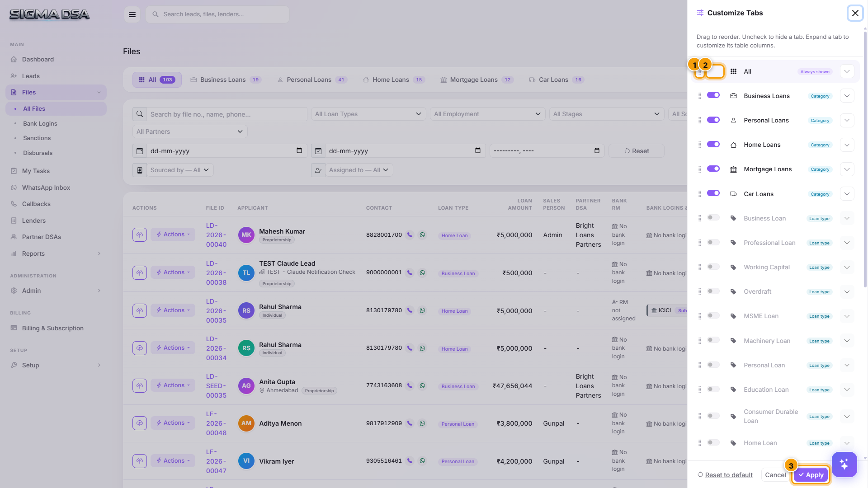Cancel tab customization
This screenshot has height=488, width=868.
pos(775,475)
